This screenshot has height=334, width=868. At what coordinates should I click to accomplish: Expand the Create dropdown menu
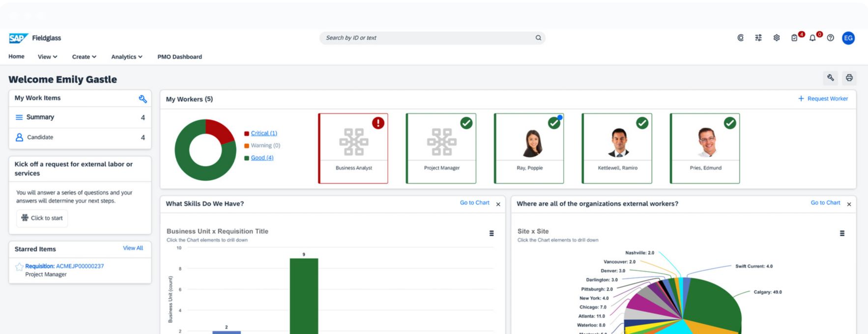(x=84, y=57)
